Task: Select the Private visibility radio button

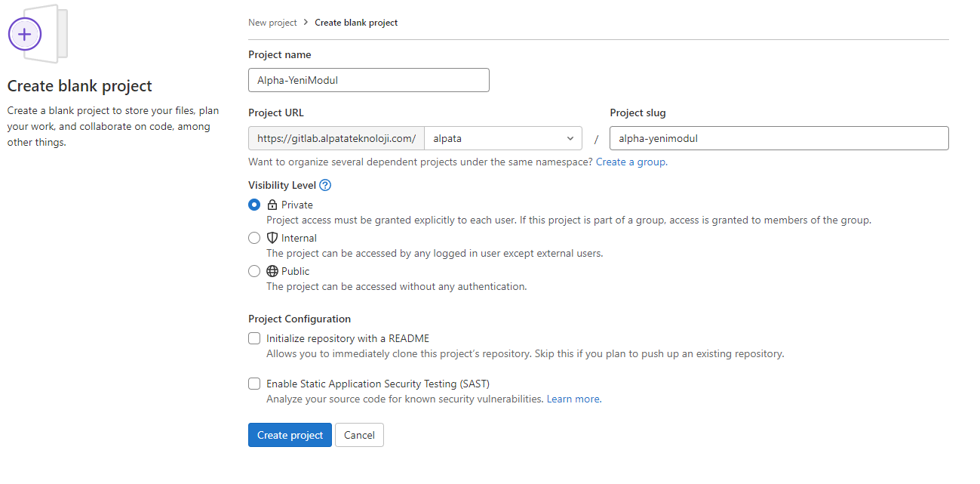Action: click(254, 205)
